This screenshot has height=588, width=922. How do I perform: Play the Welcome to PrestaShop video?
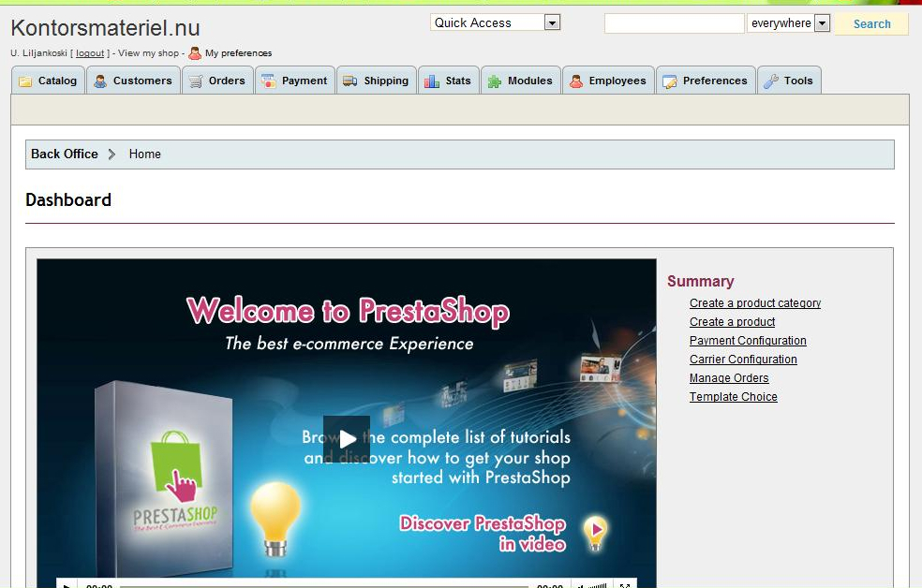[x=347, y=439]
